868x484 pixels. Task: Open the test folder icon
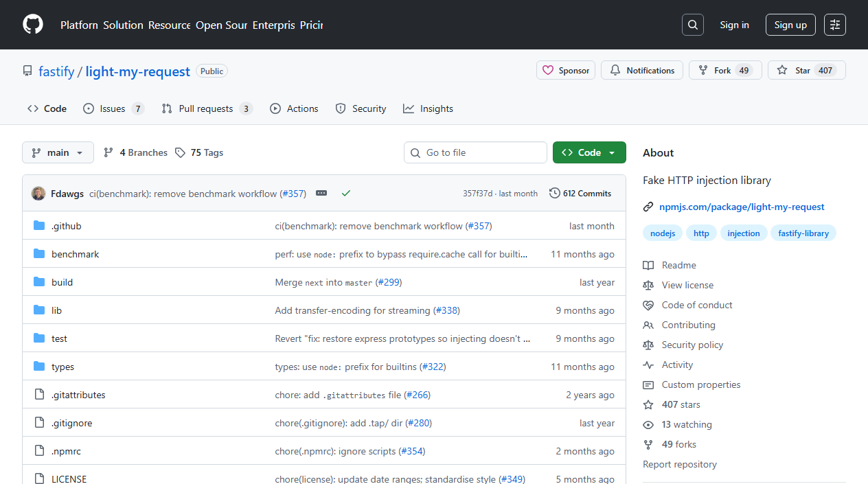(x=39, y=338)
